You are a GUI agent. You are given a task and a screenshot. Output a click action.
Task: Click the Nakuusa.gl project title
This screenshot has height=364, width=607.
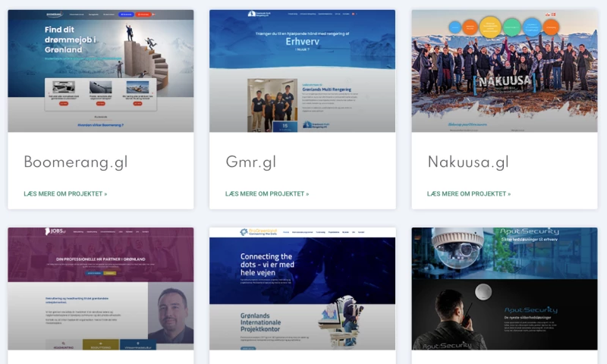point(468,162)
